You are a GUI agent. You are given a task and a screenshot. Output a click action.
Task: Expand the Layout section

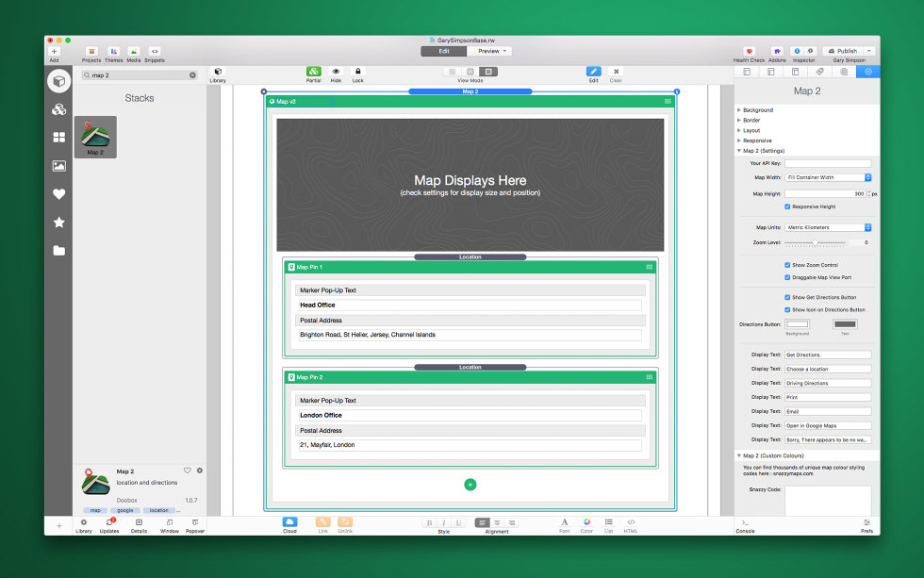tap(739, 130)
